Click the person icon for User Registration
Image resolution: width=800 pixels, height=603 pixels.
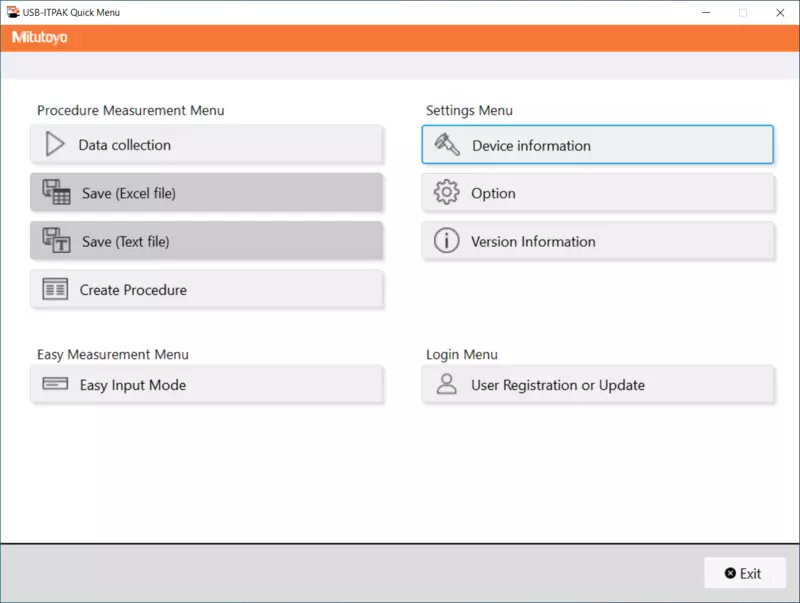pyautogui.click(x=446, y=384)
